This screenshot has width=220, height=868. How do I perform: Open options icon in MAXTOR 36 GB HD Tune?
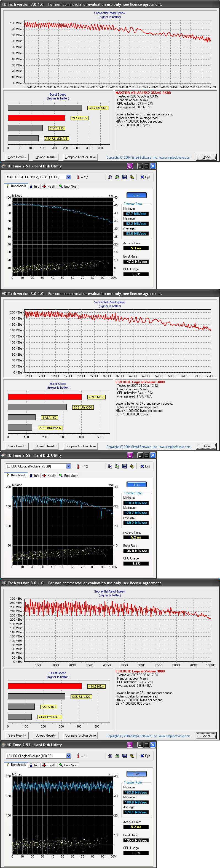click(x=132, y=177)
